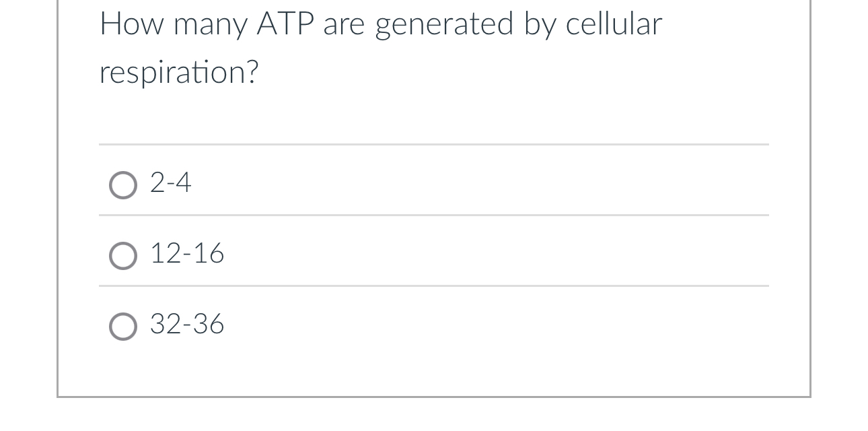Select the 32-36 radio button
This screenshot has width=868, height=431.
123,325
